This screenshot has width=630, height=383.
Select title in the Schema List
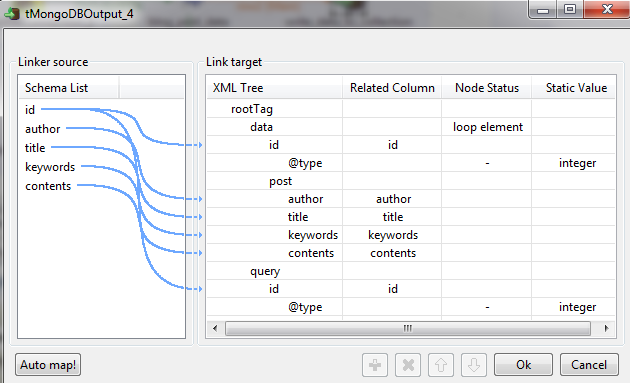35,148
